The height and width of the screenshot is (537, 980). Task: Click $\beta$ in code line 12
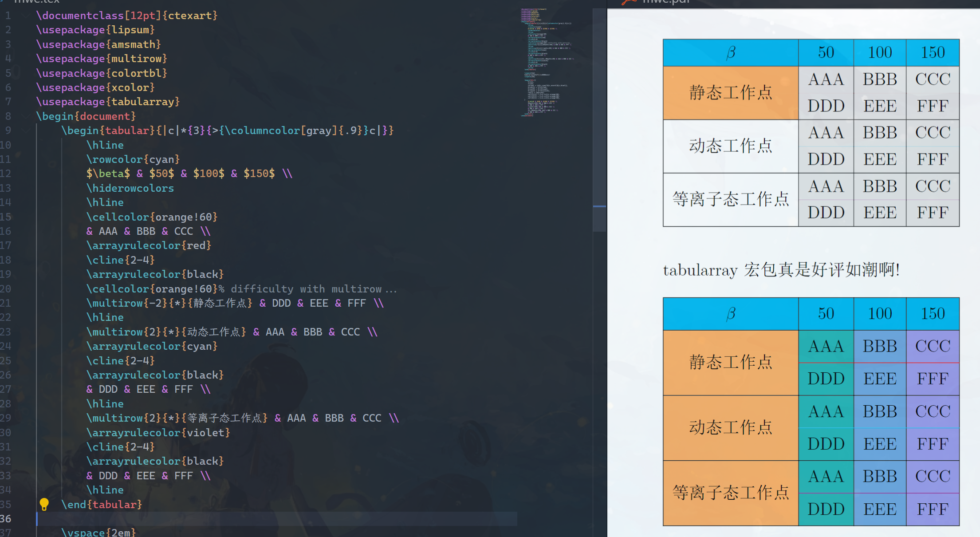(108, 174)
